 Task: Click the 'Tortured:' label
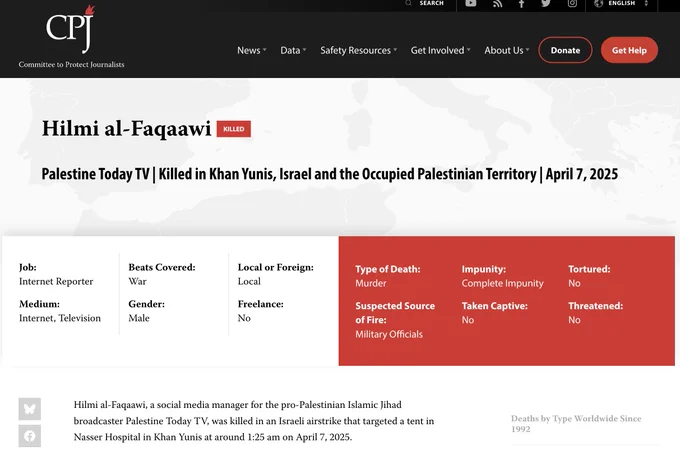pos(589,269)
